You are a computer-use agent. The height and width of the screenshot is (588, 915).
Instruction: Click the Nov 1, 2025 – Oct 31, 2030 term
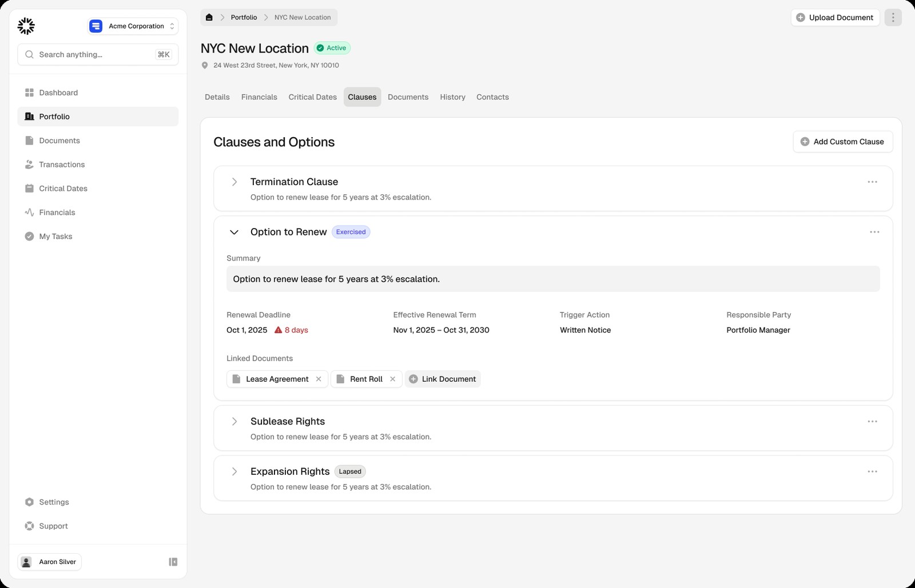[441, 330]
